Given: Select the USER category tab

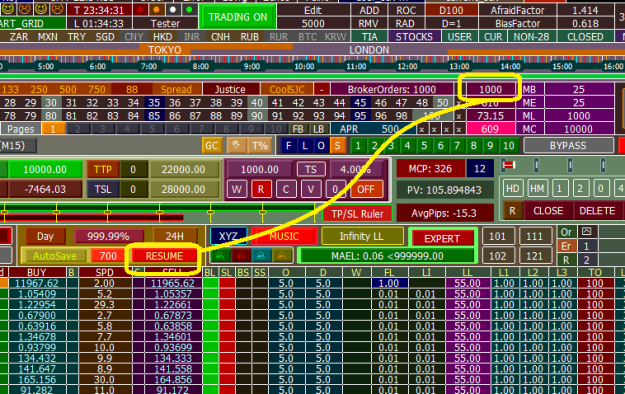Looking at the screenshot, I should click(x=460, y=37).
